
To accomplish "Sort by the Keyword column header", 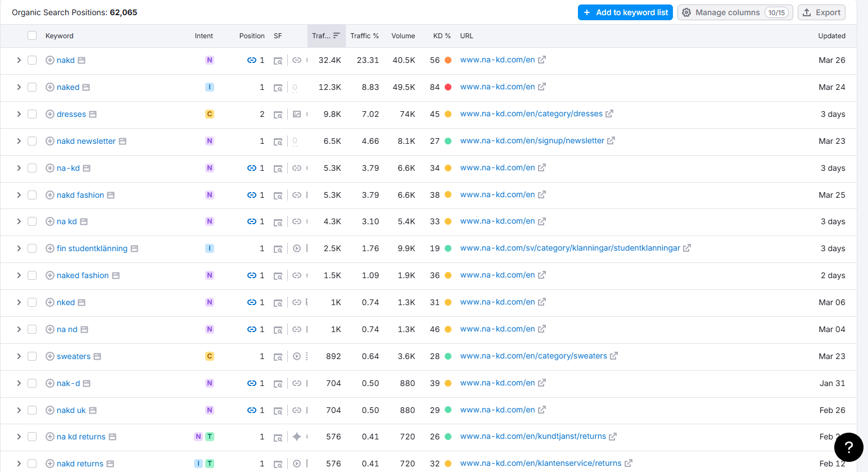I will [60, 36].
